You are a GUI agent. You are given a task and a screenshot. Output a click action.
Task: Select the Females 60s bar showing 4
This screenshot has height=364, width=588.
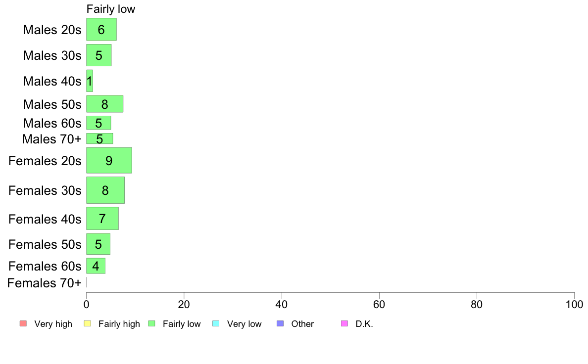point(96,266)
